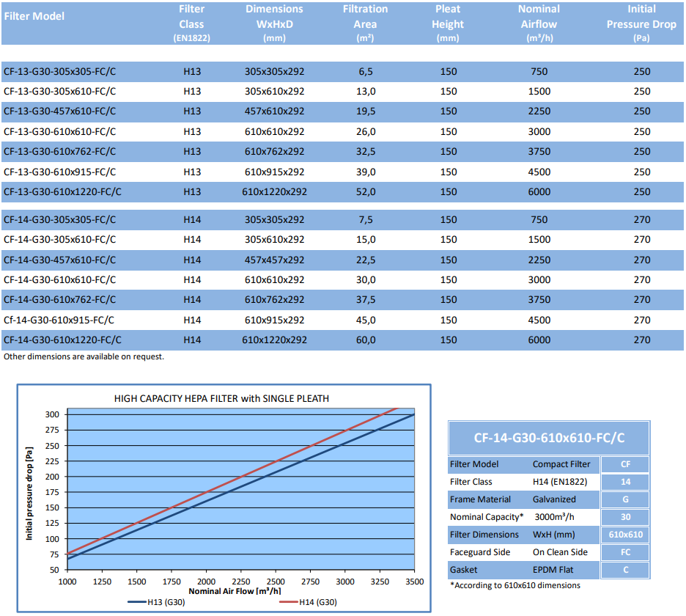Screen dimensions: 686x616
Task: Select the Filter Class (EN1822) header
Action: pos(191,23)
